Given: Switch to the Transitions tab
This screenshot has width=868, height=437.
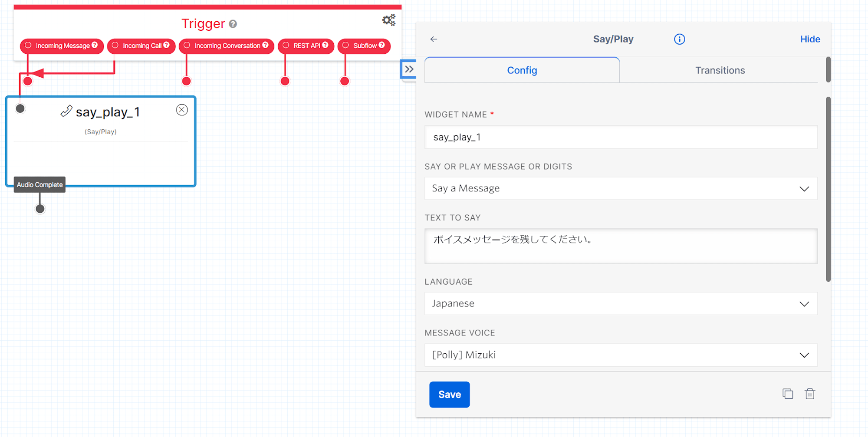Looking at the screenshot, I should 720,70.
